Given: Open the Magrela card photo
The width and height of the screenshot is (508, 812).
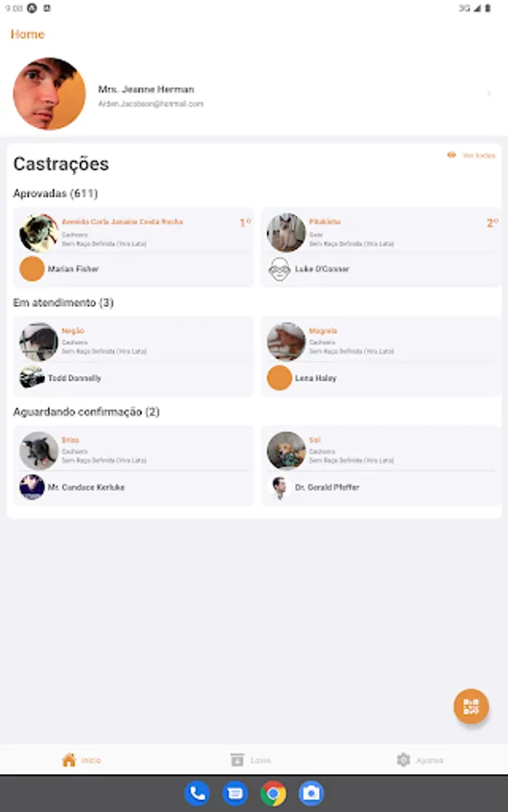Looking at the screenshot, I should [286, 342].
